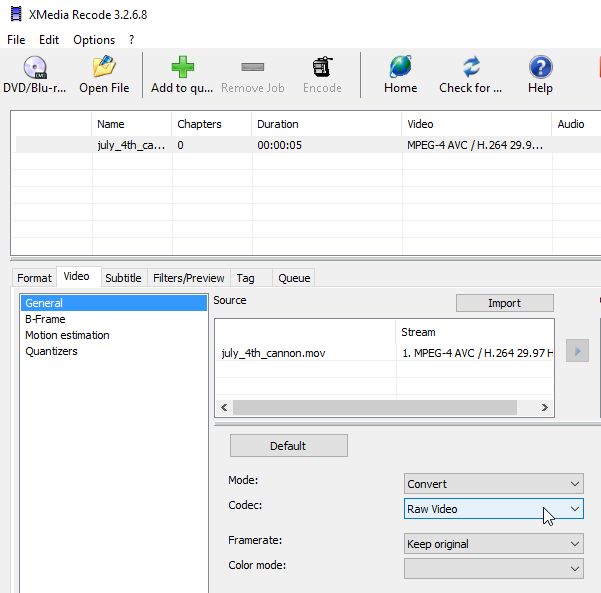Open the Help question mark icon

[x=540, y=68]
